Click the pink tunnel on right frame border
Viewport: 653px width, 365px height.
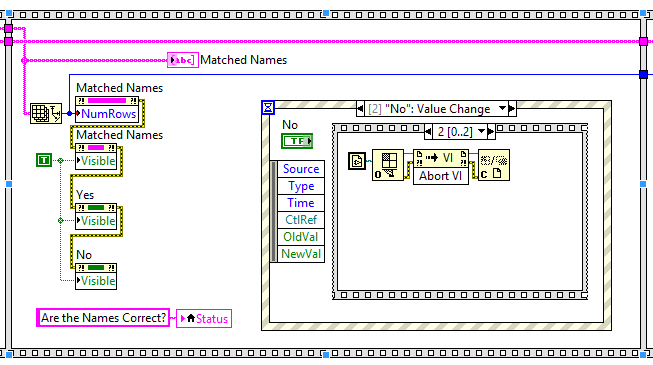[x=643, y=41]
